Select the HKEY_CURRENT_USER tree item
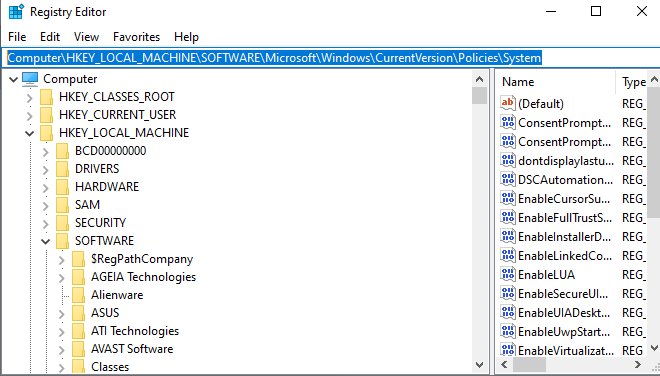 tap(117, 115)
